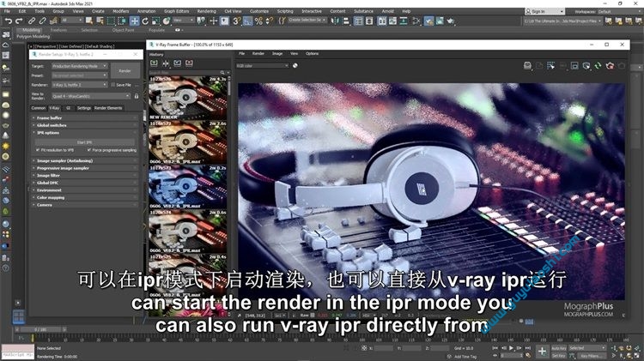The height and width of the screenshot is (361, 644).
Task: Open the VFB Options menu
Action: pos(313,53)
